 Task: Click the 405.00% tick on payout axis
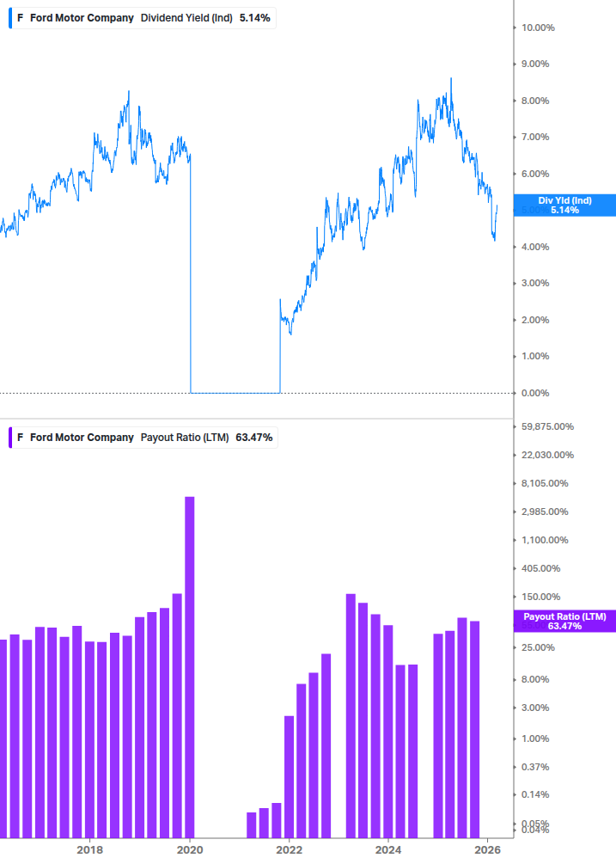point(540,568)
